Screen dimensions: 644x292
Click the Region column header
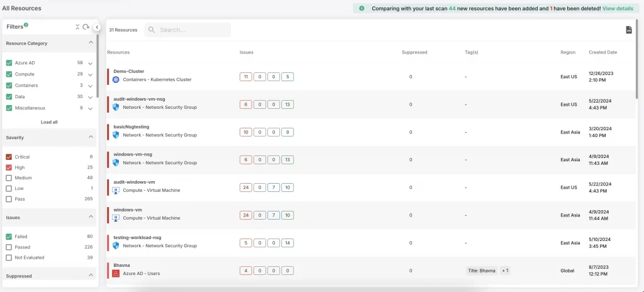[x=568, y=52]
